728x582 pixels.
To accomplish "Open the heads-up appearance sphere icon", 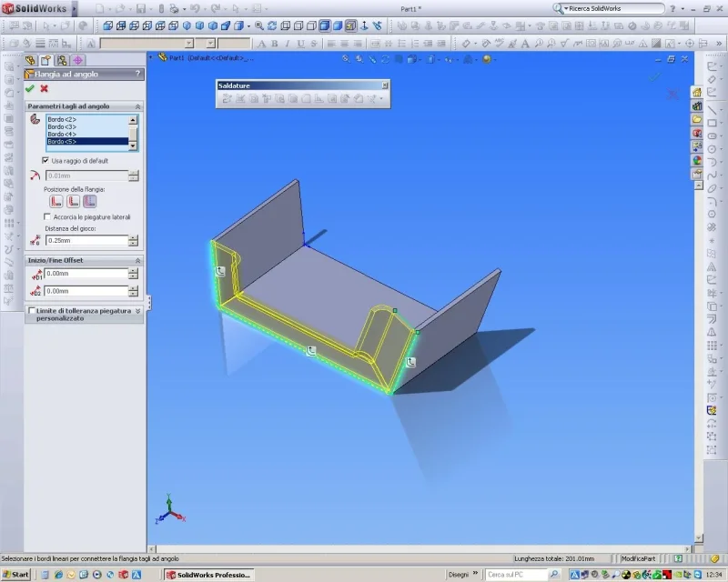I will pos(487,59).
